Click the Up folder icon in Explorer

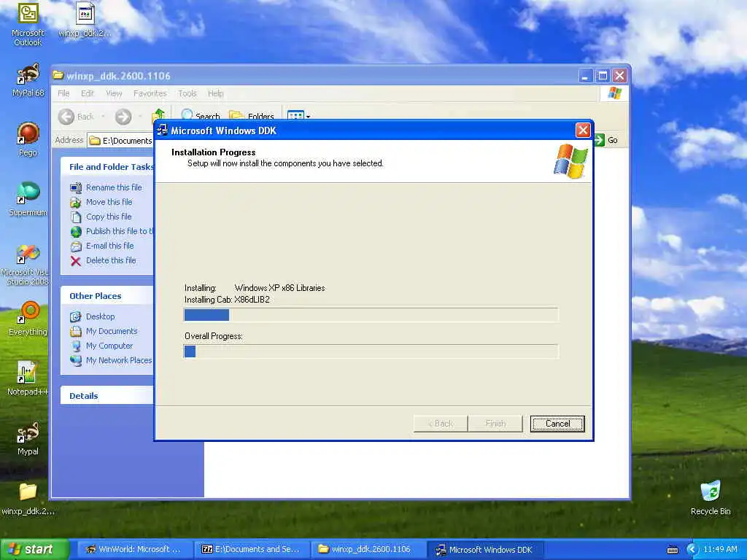tap(158, 116)
